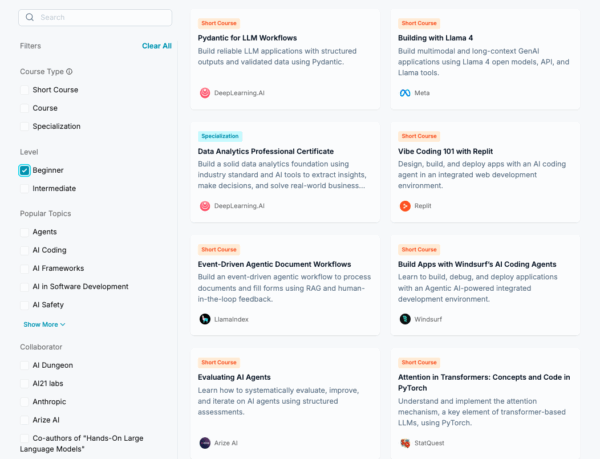The image size is (600, 459).
Task: Click Short Course tag on Llama 4 card
Action: [419, 23]
